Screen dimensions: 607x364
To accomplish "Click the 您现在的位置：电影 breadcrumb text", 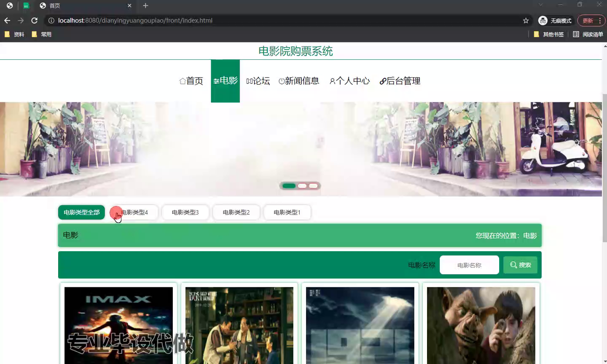I will point(506,236).
